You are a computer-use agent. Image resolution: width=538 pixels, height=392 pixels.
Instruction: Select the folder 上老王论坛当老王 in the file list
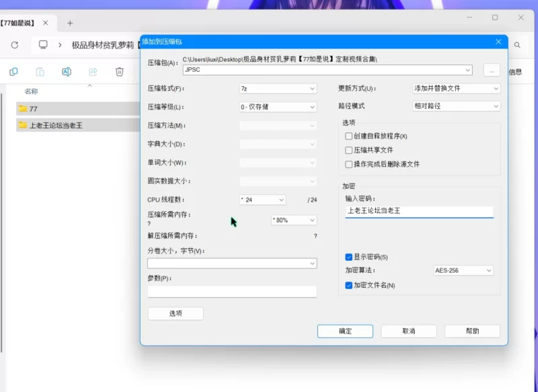coord(78,125)
